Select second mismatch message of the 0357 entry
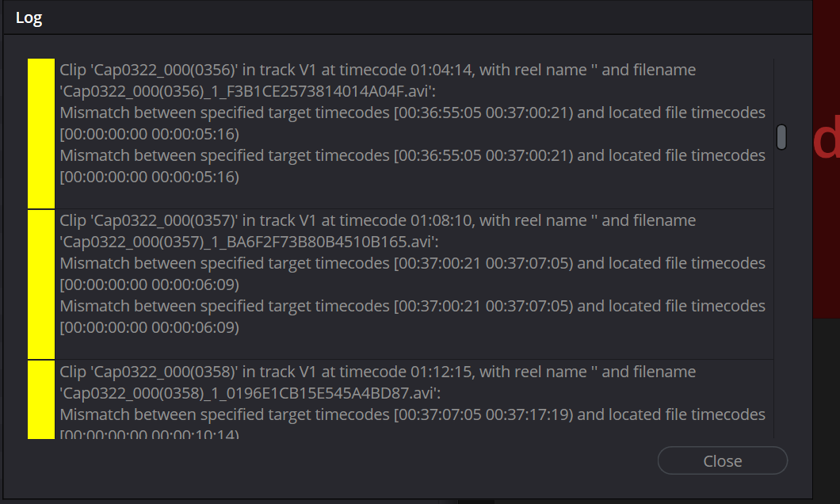This screenshot has height=504, width=840. [413, 316]
